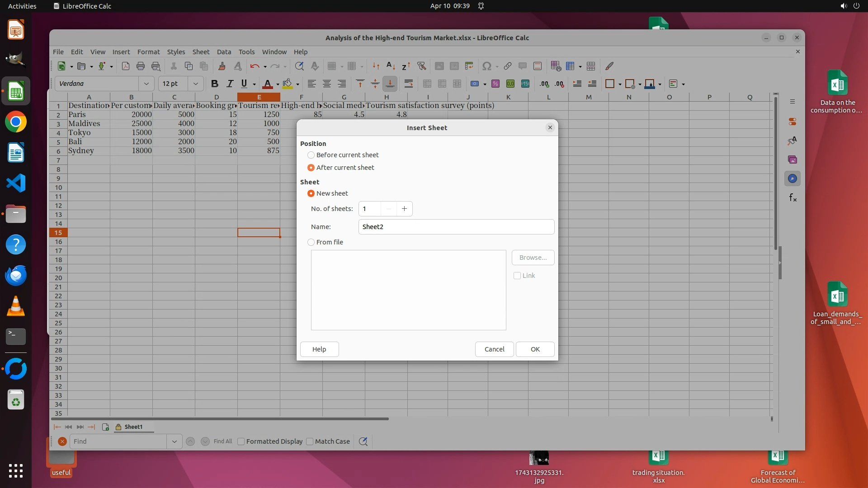Click the sheet Name input field
Screen dimensions: 868x488
point(456,227)
